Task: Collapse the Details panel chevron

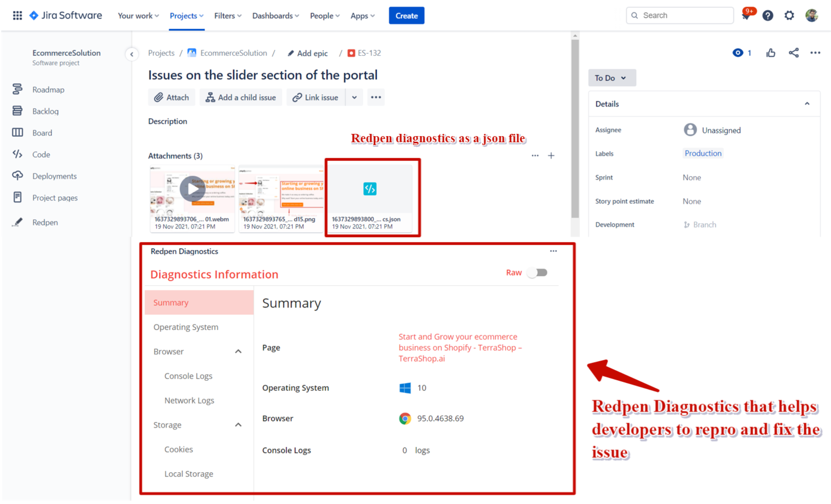Action: (x=807, y=104)
